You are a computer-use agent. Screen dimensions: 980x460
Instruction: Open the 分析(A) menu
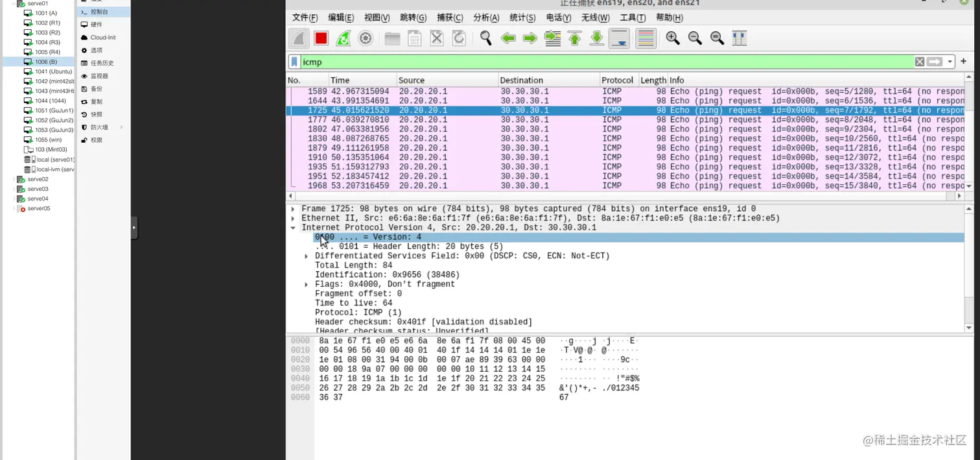(486, 18)
